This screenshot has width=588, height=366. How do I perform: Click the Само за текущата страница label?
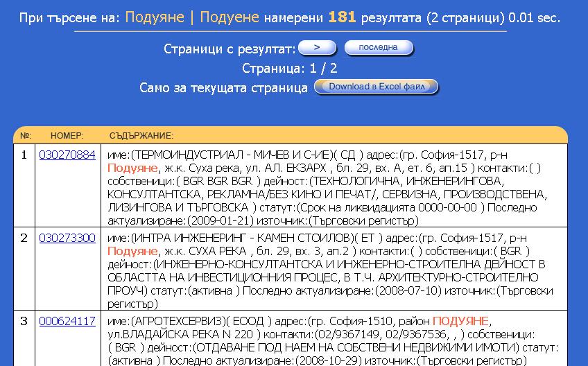coord(223,88)
